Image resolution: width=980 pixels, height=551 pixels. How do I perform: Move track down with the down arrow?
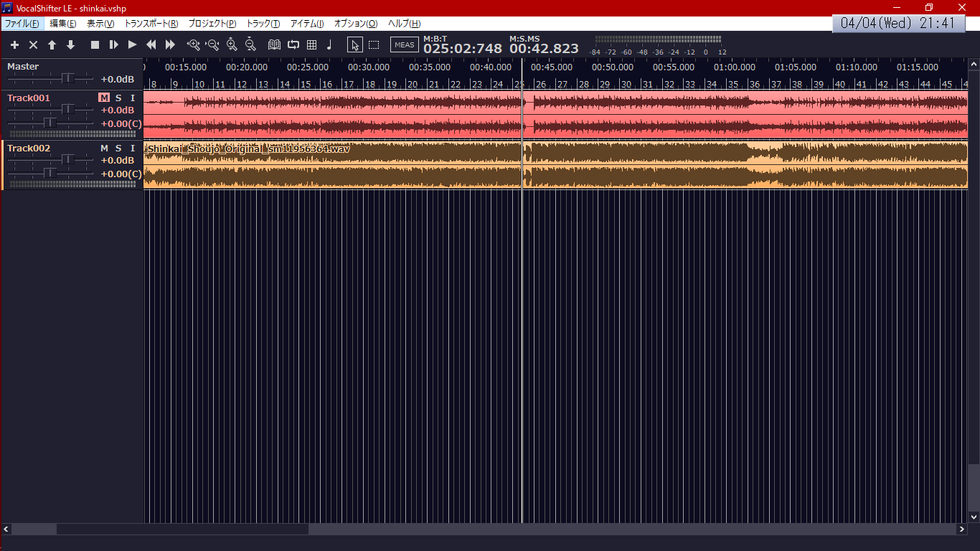tap(70, 44)
